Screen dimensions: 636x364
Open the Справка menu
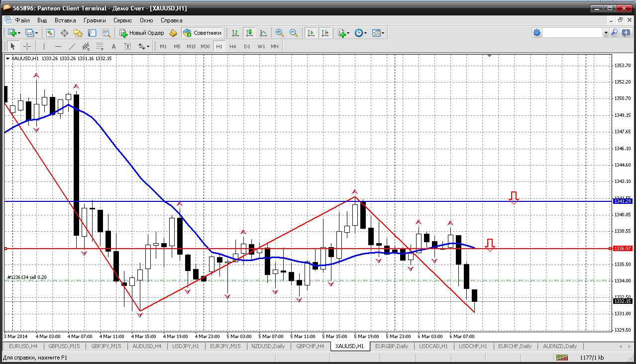pos(172,20)
